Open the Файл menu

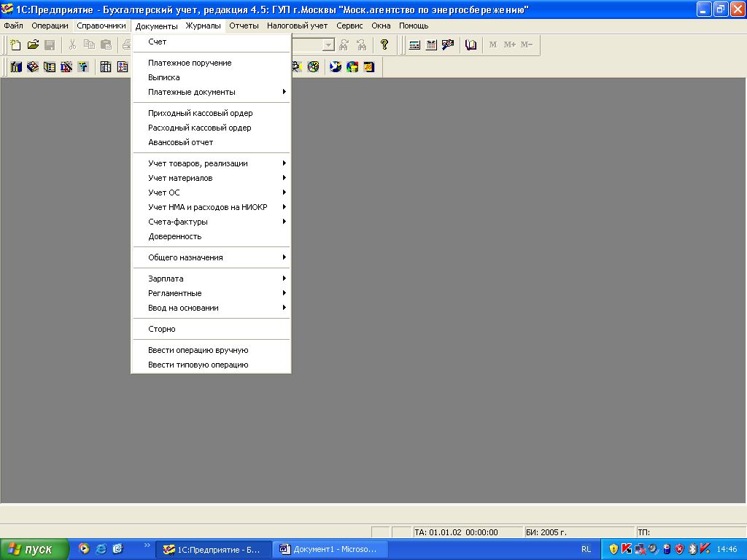click(x=13, y=26)
